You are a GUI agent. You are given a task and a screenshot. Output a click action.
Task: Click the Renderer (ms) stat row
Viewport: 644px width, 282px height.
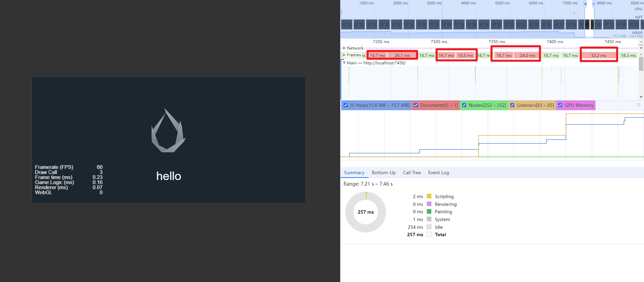(x=69, y=187)
